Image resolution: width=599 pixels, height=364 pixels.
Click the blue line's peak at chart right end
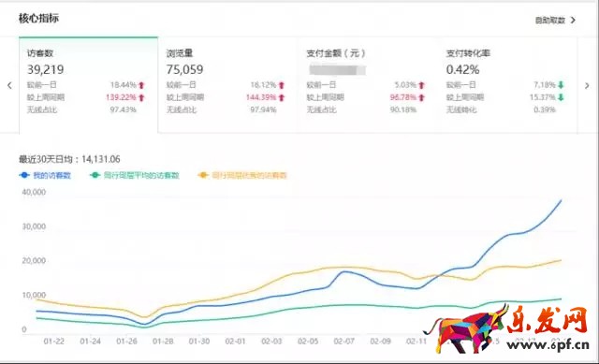click(561, 200)
